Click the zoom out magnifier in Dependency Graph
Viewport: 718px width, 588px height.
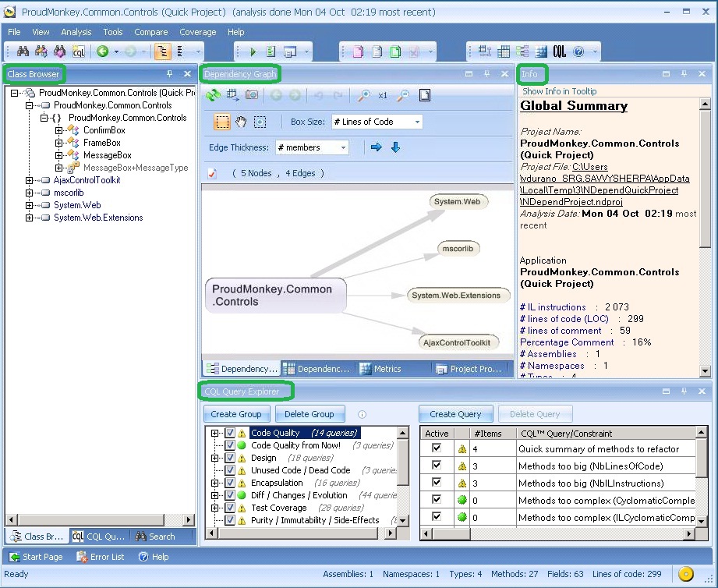[x=403, y=95]
